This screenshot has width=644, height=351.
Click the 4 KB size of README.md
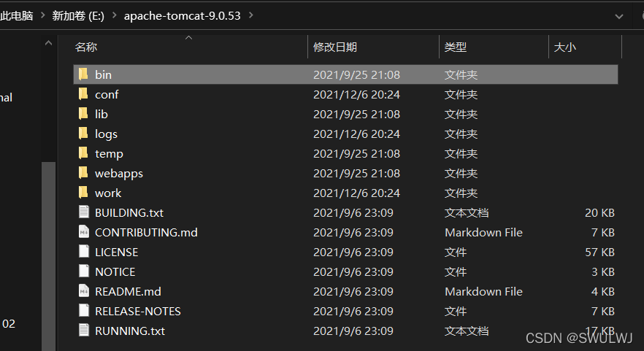[603, 291]
